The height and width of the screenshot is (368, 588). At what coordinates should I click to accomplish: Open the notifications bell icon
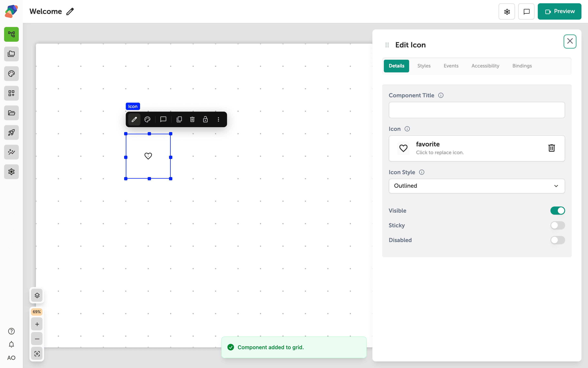(x=11, y=344)
